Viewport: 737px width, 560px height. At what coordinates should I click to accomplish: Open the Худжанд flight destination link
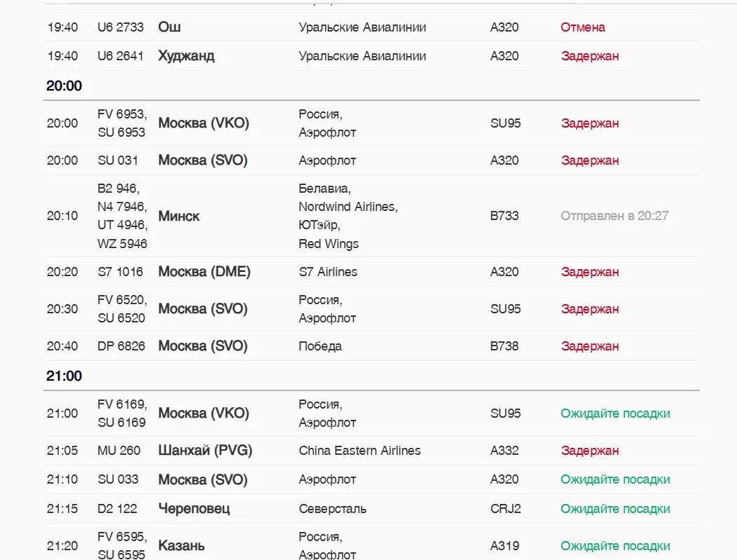(x=186, y=56)
